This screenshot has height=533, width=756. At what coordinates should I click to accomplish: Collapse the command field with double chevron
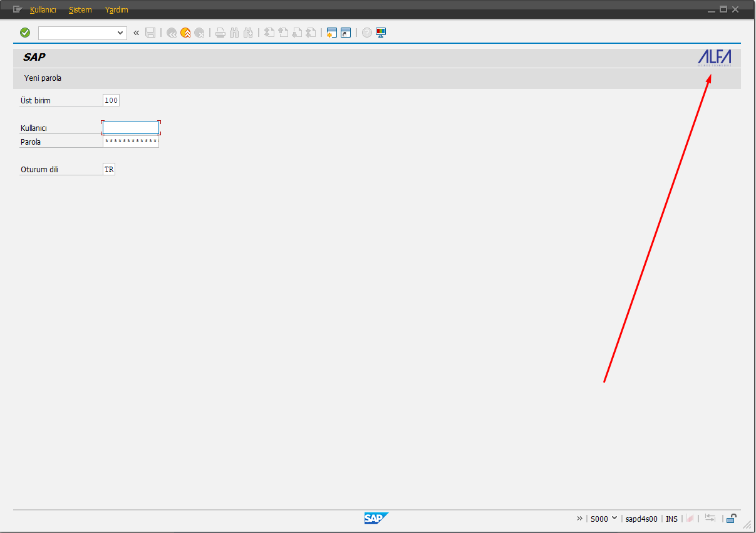pyautogui.click(x=136, y=33)
